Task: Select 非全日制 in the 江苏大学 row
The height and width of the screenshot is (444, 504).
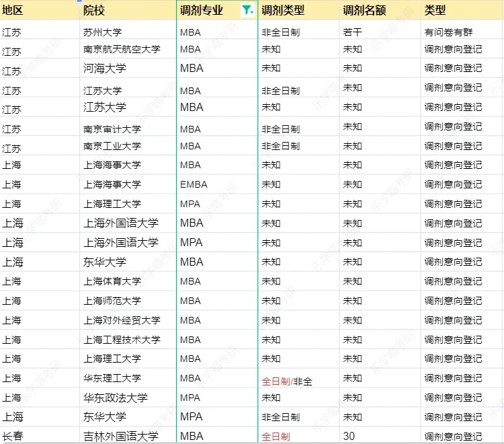Action: (281, 91)
